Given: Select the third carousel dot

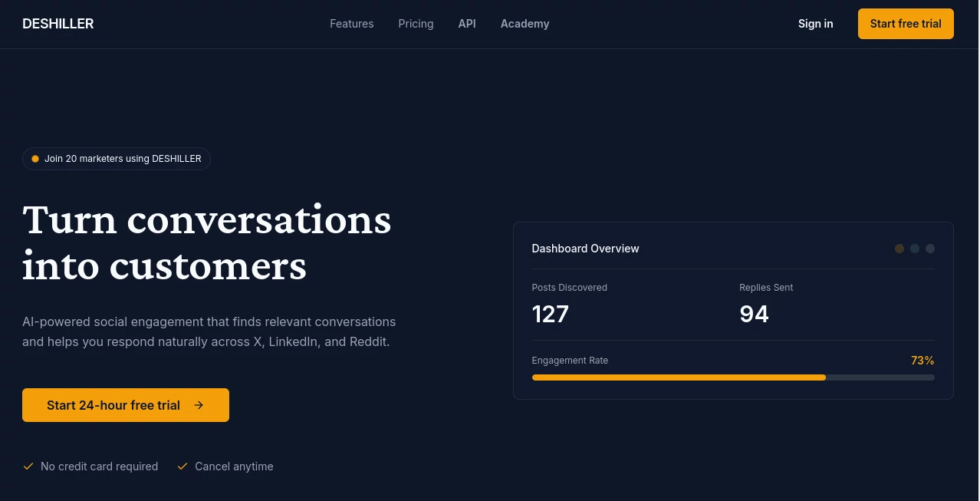Looking at the screenshot, I should click(930, 249).
